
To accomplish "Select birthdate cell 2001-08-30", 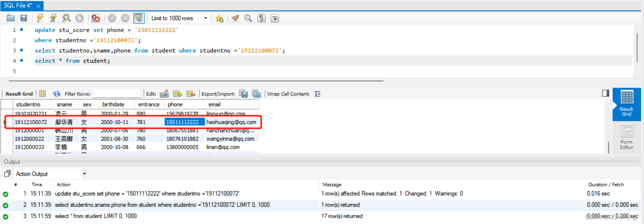I will (117, 139).
